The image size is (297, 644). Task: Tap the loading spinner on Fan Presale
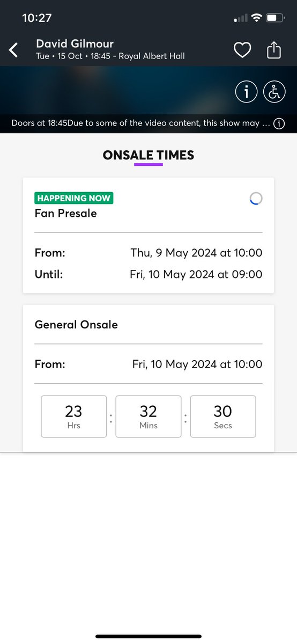(x=256, y=199)
